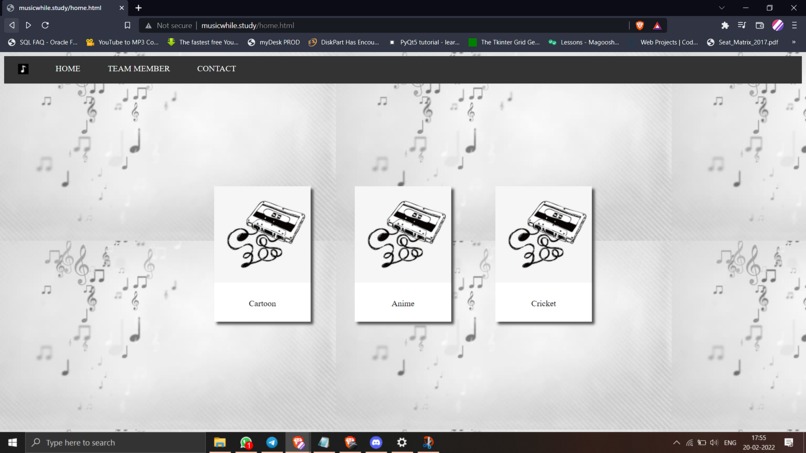806x453 pixels.
Task: Open the Cartoon cassette card
Action: [x=262, y=254]
